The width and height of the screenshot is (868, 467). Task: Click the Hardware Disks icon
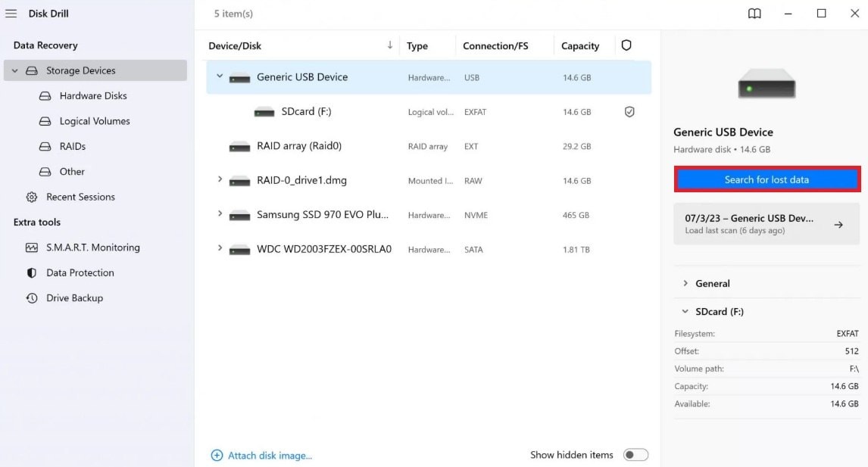coord(45,95)
